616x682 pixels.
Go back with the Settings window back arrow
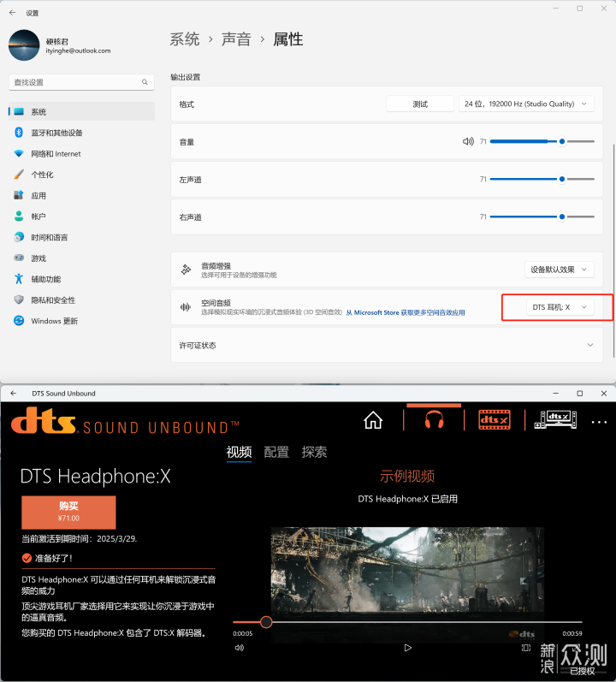[x=12, y=13]
